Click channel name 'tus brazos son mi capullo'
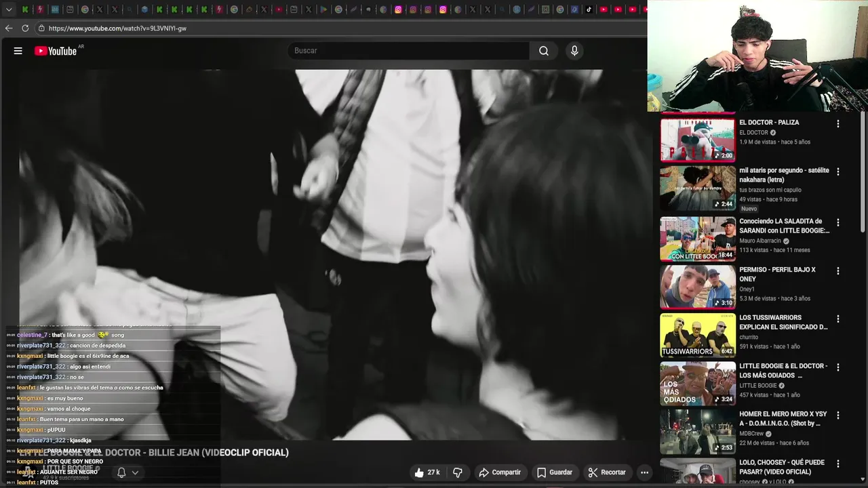 [x=770, y=190]
